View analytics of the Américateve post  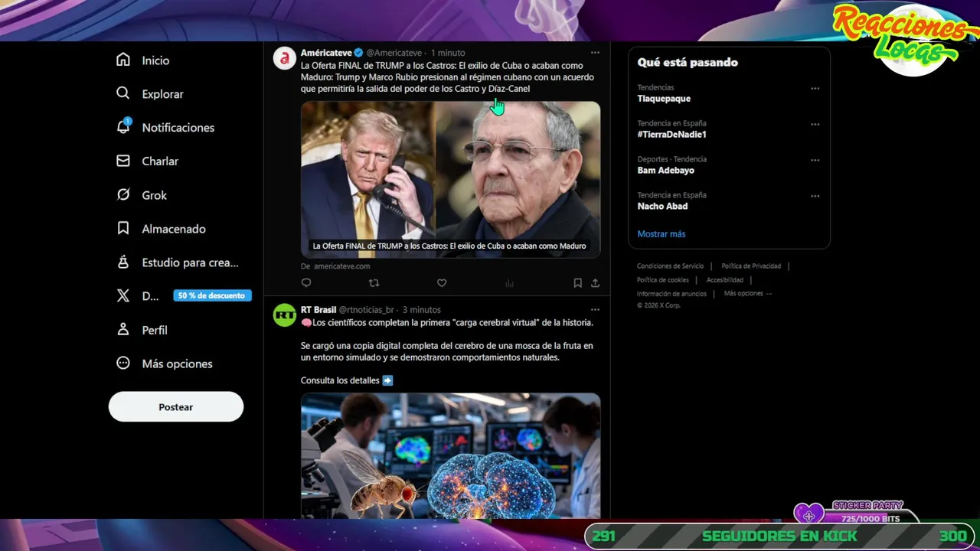pos(509,283)
